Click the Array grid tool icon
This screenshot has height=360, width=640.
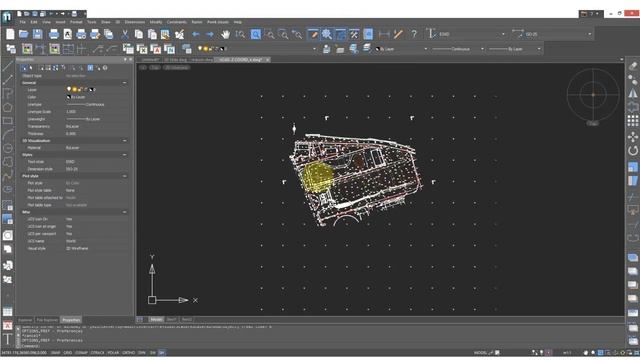coord(633,121)
